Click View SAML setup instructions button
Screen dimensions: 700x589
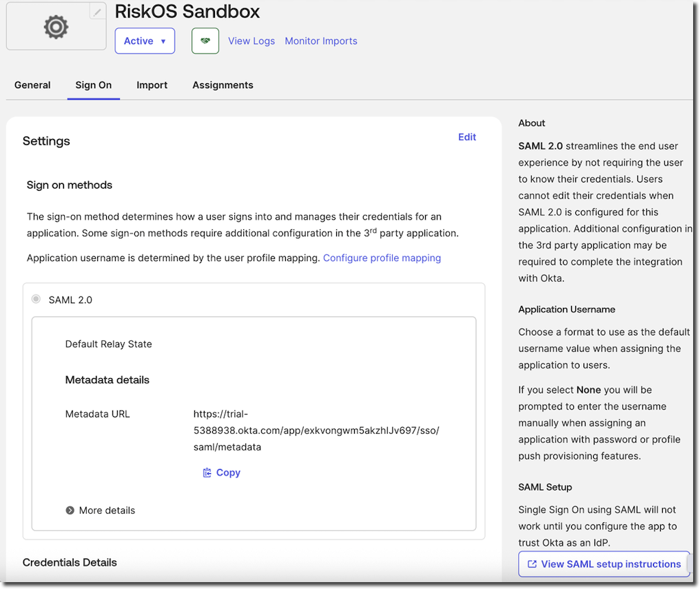pos(604,564)
